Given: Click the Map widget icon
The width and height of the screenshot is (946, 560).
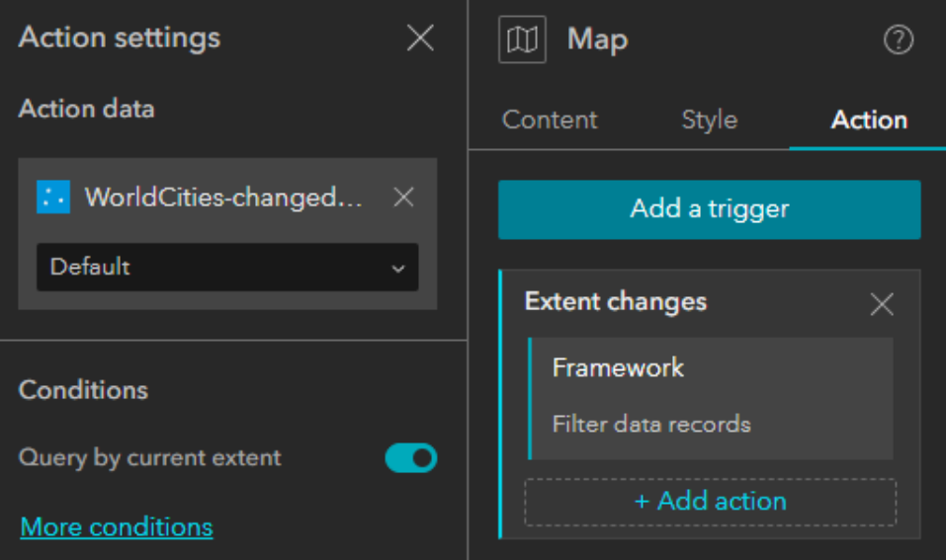Looking at the screenshot, I should tap(522, 40).
